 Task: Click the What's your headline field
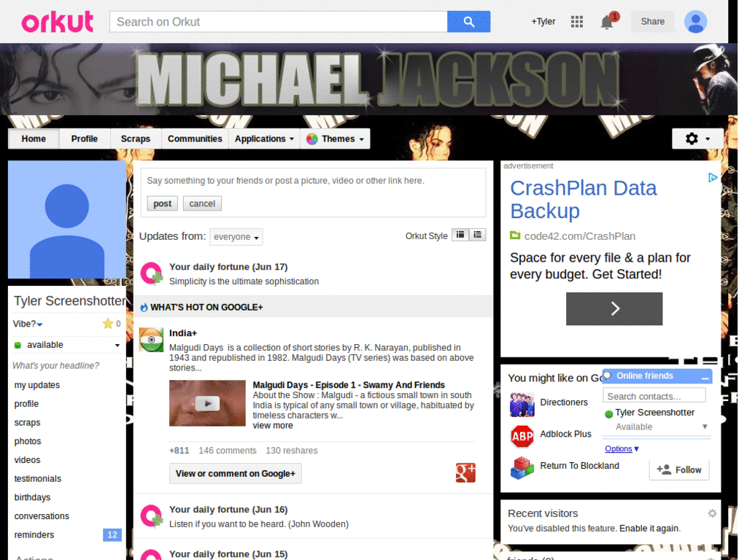[55, 366]
